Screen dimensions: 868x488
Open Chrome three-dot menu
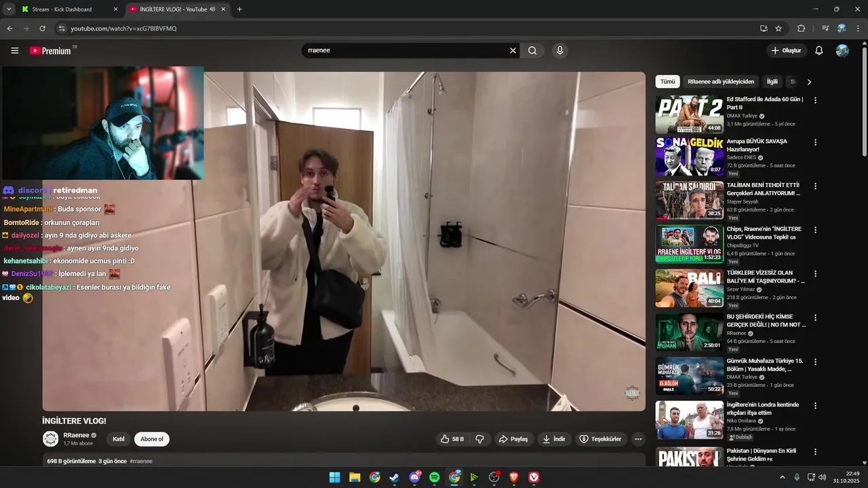click(859, 28)
